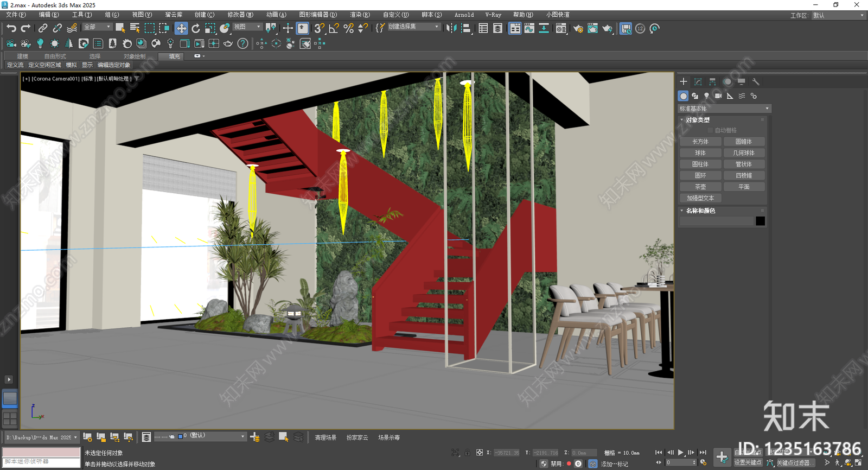Toggle the Angle Snap button
This screenshot has height=470, width=868.
point(334,28)
